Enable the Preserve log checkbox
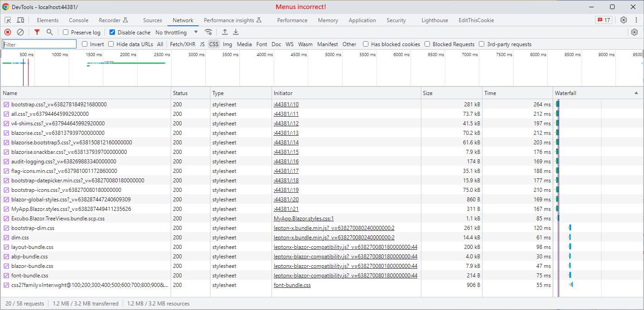 coord(66,33)
